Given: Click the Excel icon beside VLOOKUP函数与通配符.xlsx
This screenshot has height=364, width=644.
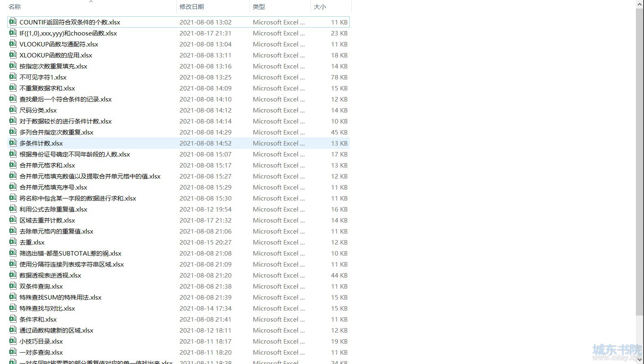Looking at the screenshot, I should [13, 44].
